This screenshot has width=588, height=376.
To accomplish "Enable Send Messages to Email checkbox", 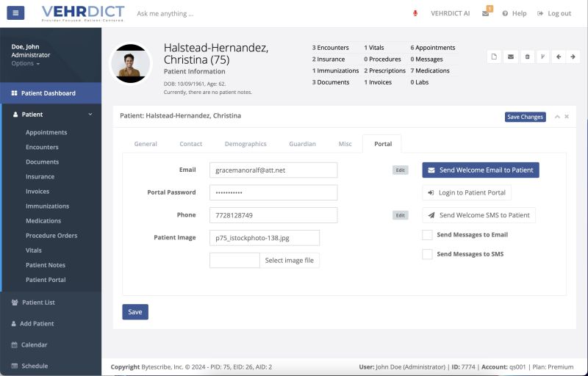I will pos(427,235).
